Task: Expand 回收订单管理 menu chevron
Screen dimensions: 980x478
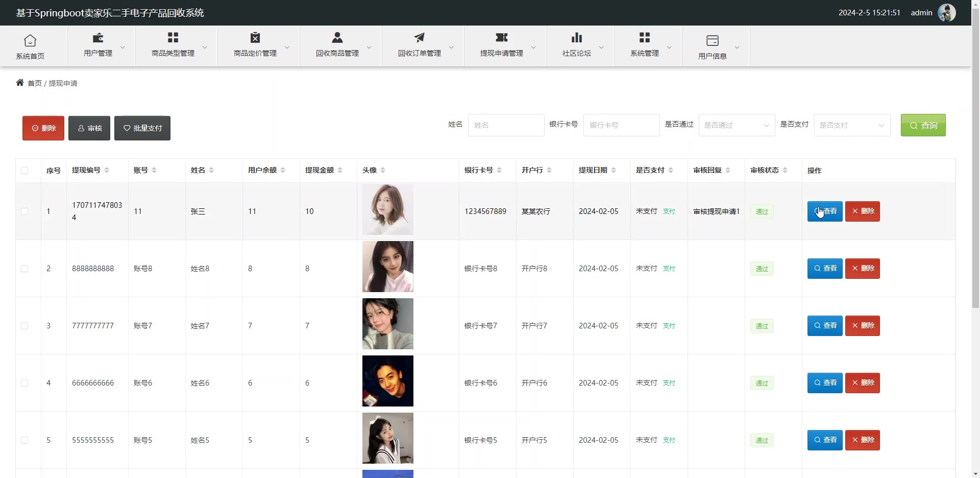Action: pyautogui.click(x=451, y=47)
